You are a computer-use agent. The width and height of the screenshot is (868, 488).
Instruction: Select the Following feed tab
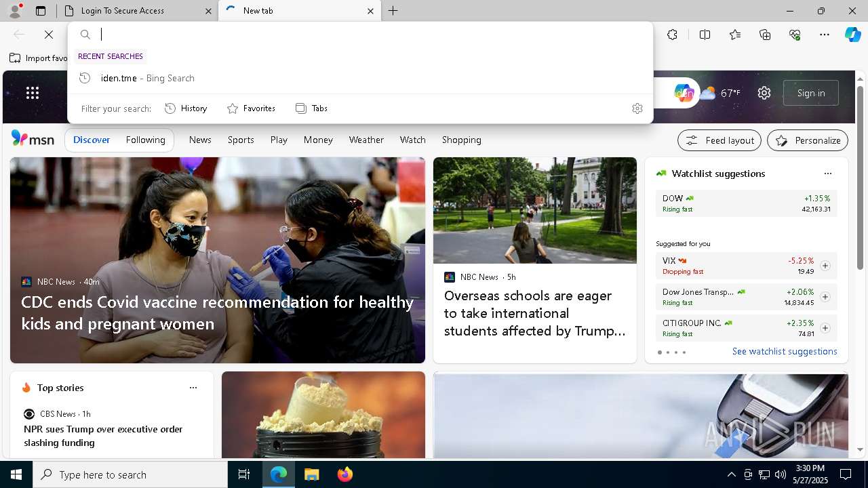[146, 140]
